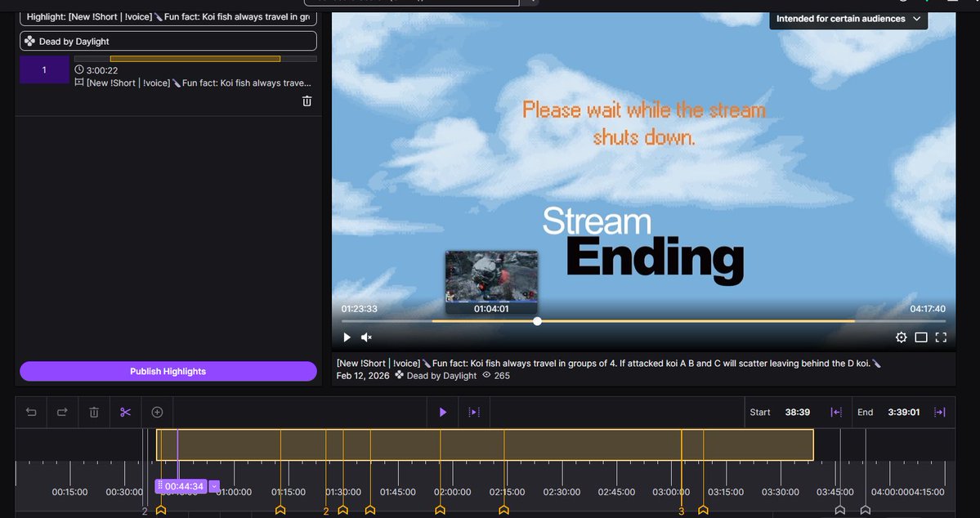This screenshot has width=980, height=518.
Task: Edit the highlight title input field
Action: 168,16
